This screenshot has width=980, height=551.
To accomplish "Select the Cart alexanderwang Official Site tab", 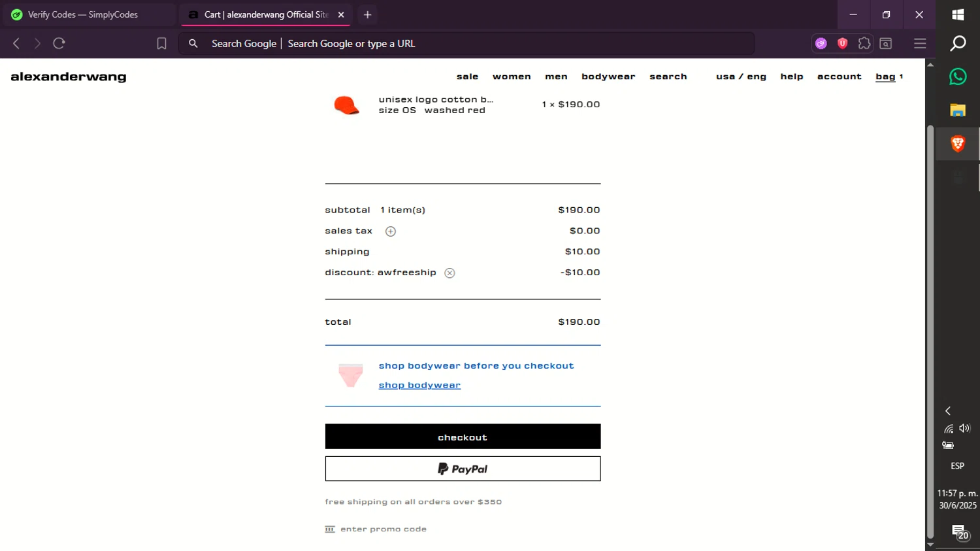I will (266, 14).
